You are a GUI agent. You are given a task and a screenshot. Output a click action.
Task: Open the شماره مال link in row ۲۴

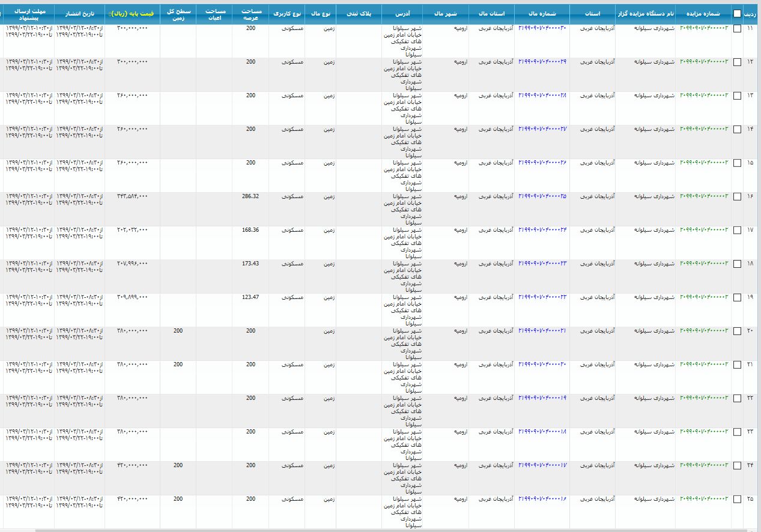(542, 465)
